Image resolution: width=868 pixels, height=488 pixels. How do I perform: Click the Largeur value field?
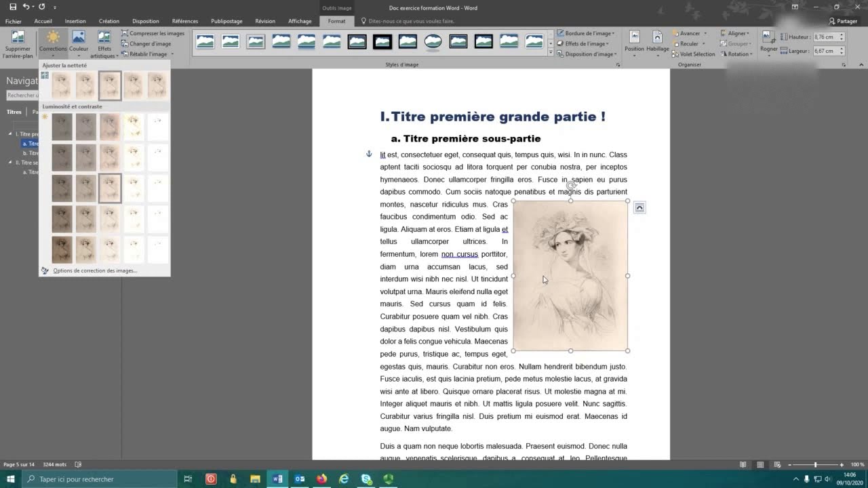pyautogui.click(x=825, y=51)
